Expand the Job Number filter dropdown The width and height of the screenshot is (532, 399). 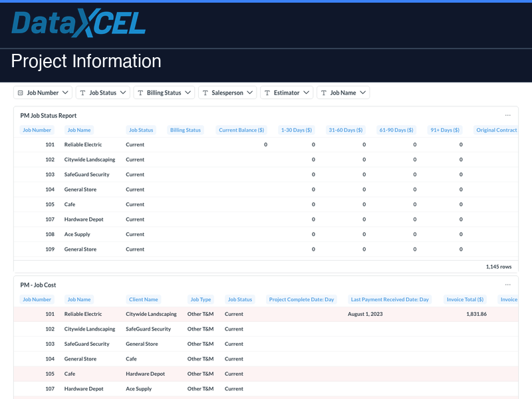tap(66, 92)
